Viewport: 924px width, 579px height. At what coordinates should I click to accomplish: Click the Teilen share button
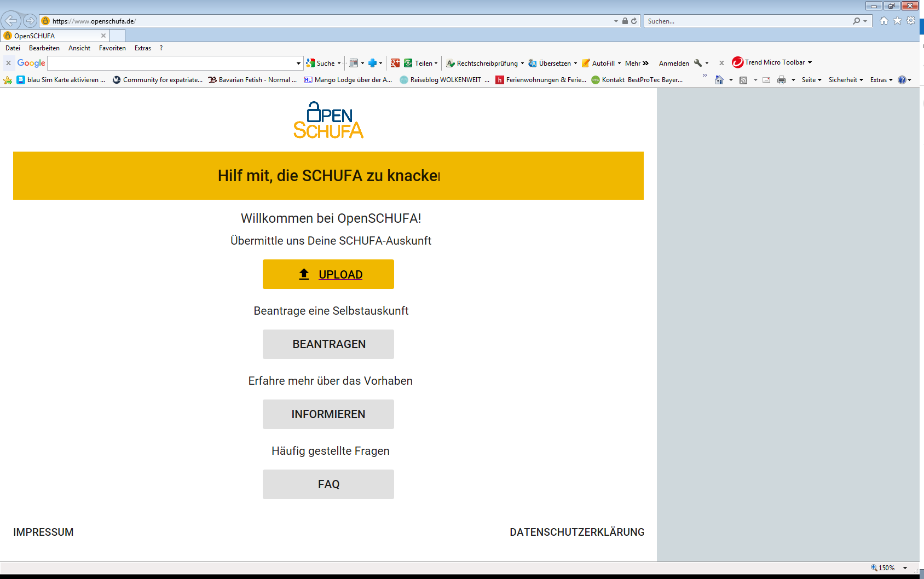418,63
